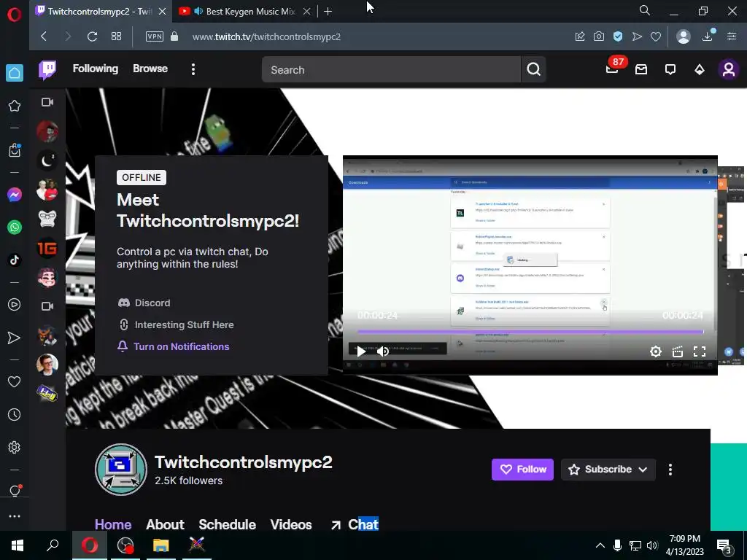Open WhatsApp in the Opera sidebar

[15, 227]
